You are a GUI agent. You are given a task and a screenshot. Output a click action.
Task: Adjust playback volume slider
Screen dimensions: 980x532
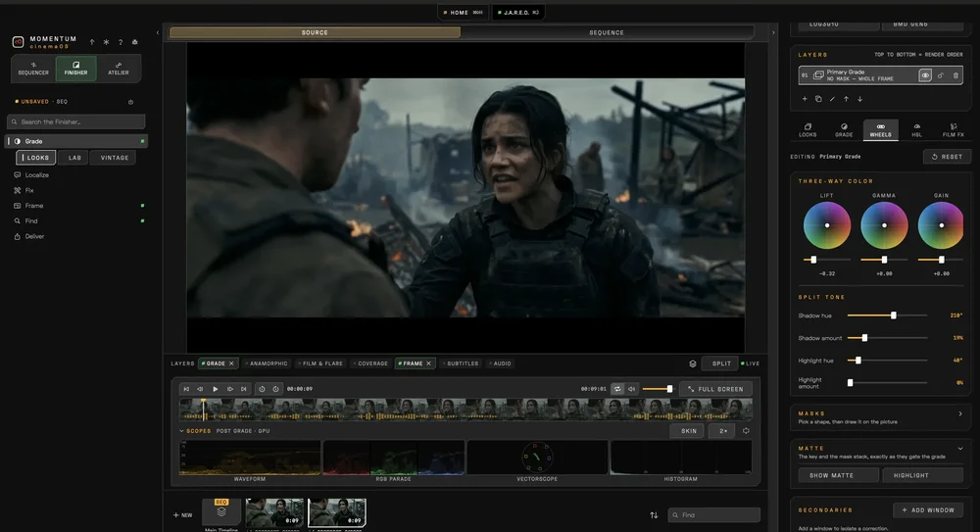(x=658, y=389)
